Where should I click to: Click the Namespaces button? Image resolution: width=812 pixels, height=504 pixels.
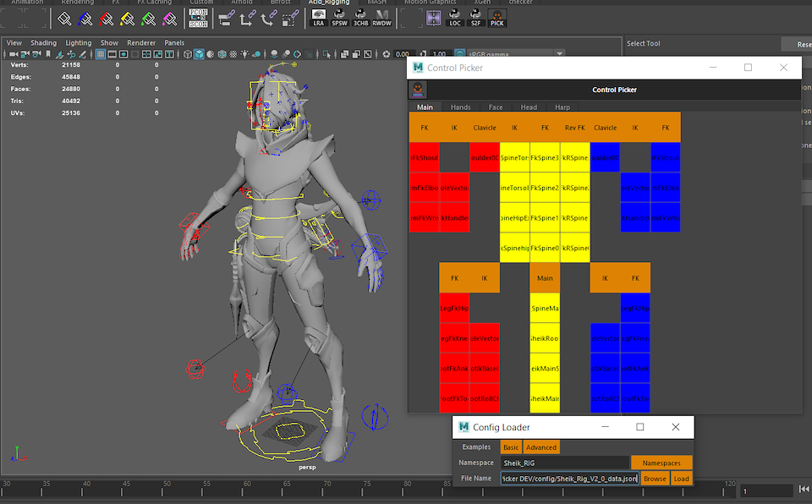[661, 463]
